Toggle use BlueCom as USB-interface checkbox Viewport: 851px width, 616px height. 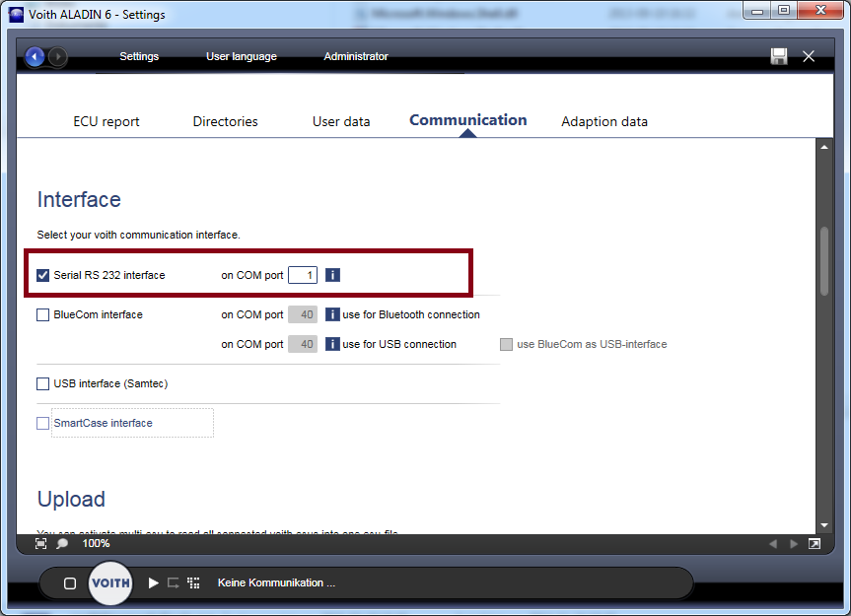click(x=507, y=344)
